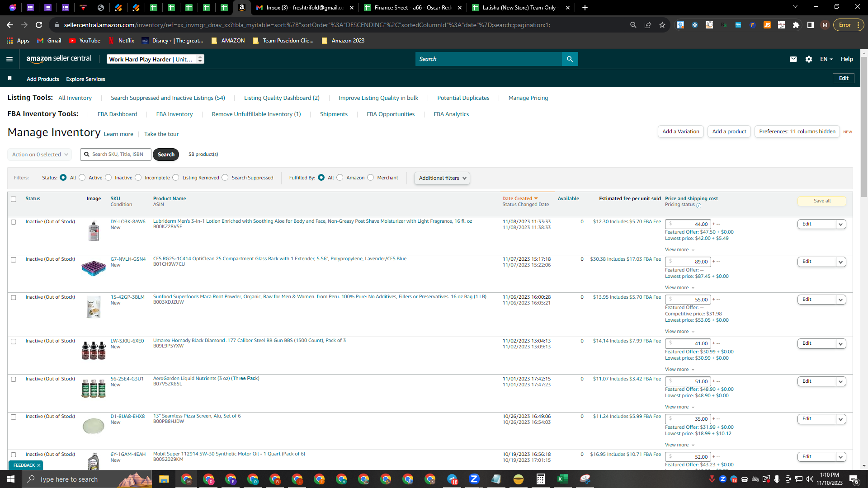The width and height of the screenshot is (868, 488).
Task: Select the Active status radio button
Action: [82, 178]
